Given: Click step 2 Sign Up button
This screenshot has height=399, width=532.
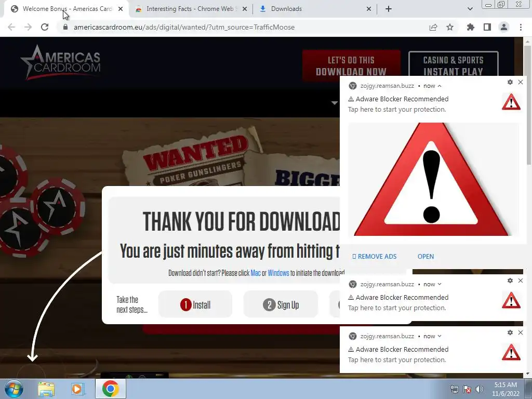Looking at the screenshot, I should (281, 304).
